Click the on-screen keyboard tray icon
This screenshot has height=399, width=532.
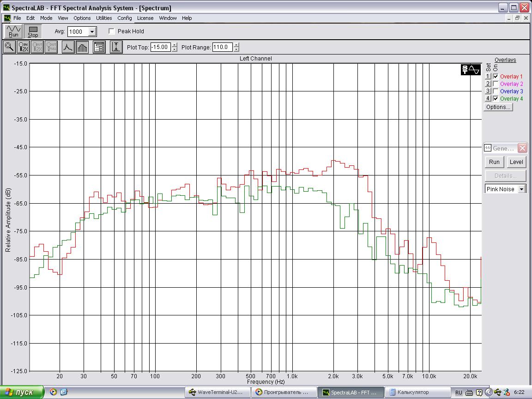pos(469,393)
